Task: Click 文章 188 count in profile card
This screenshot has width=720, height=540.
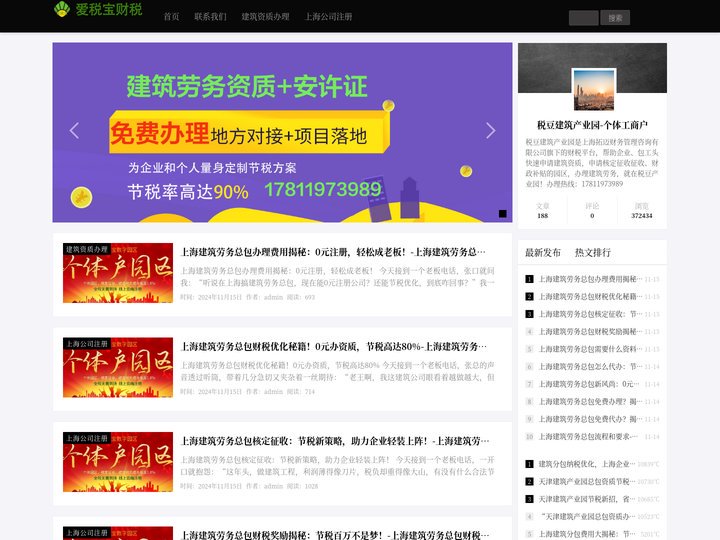Action: (543, 211)
